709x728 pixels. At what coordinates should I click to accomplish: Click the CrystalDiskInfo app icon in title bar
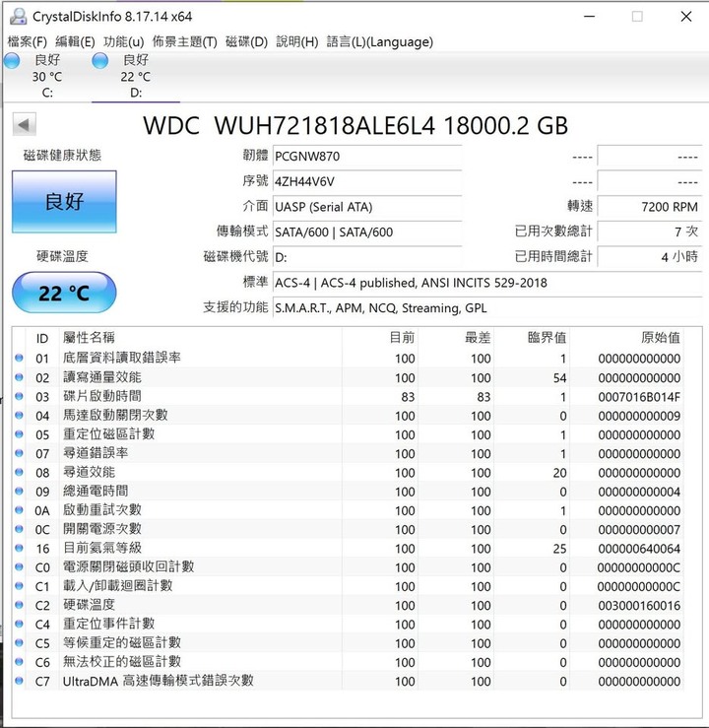point(18,16)
